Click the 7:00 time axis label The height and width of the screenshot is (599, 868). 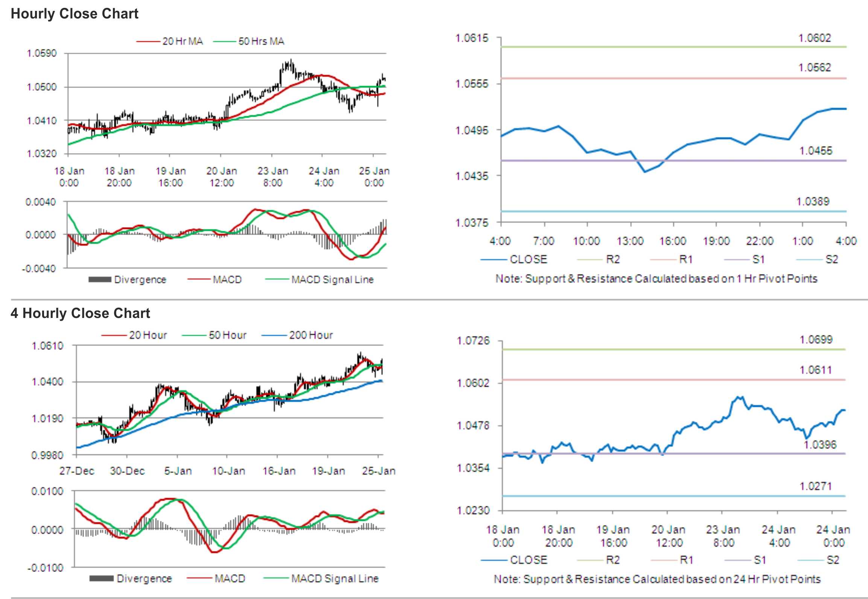click(x=544, y=241)
